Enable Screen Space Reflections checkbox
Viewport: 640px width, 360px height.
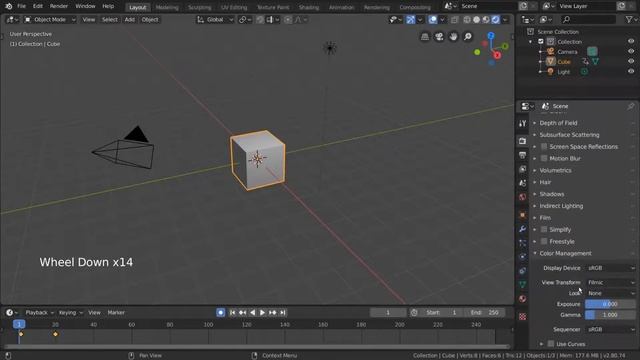[544, 147]
